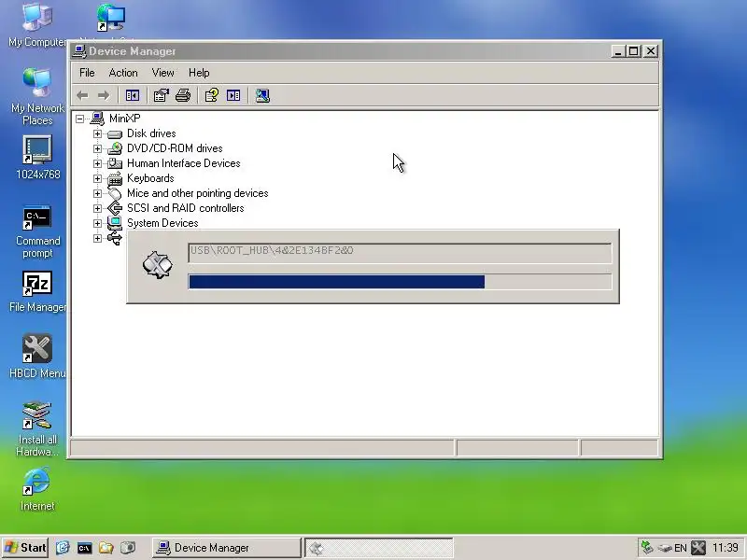Select SCSI and RAID controllers label
Screen dimensions: 747x560
point(185,208)
